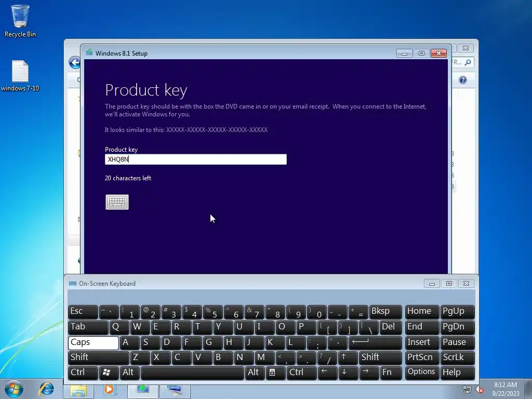Click the Insert key
532x399 pixels.
pyautogui.click(x=422, y=342)
